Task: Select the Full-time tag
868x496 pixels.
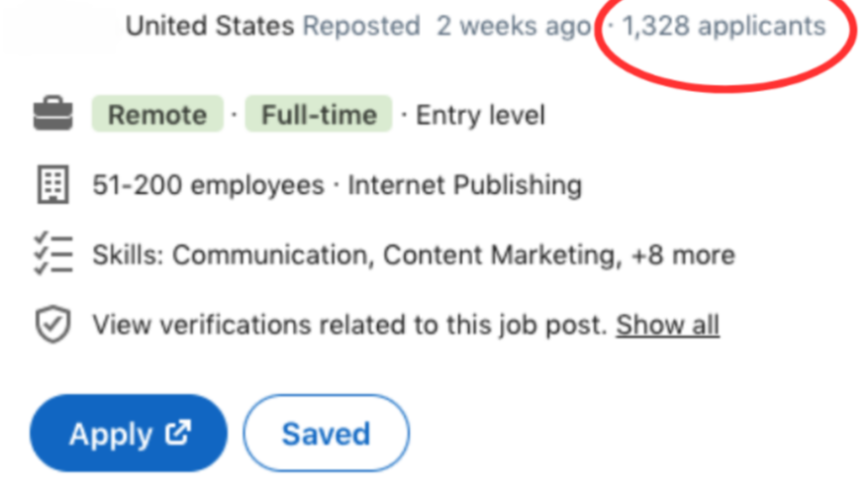Action: pyautogui.click(x=319, y=115)
